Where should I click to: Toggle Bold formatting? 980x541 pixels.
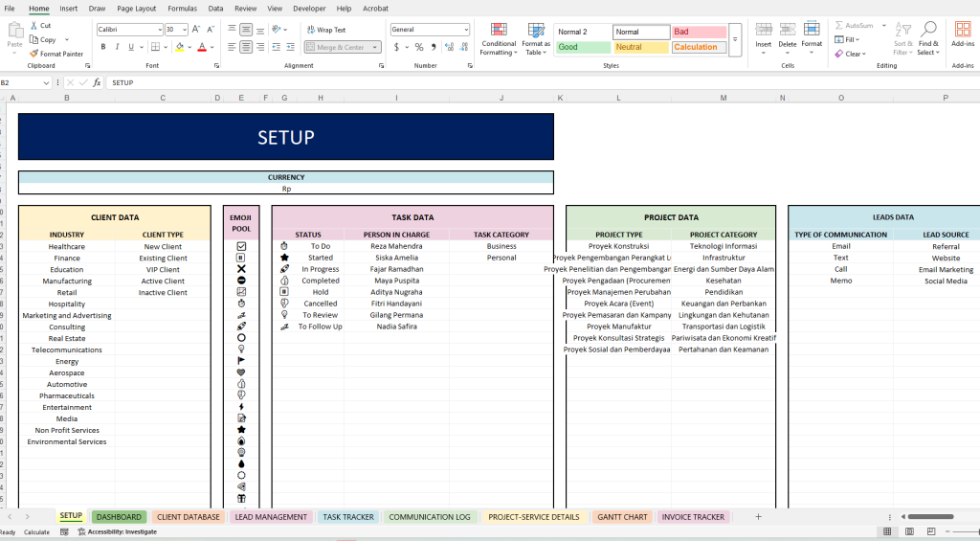[x=103, y=47]
